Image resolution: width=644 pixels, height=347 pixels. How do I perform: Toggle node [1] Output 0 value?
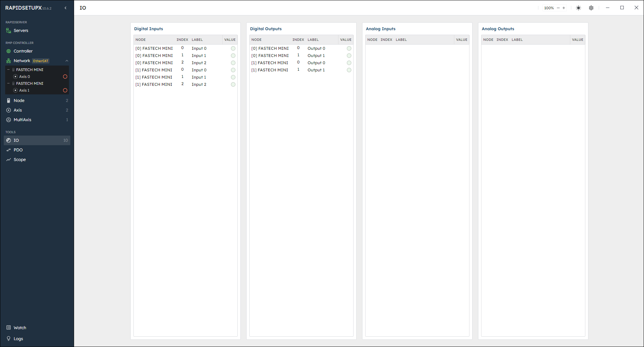pos(349,63)
